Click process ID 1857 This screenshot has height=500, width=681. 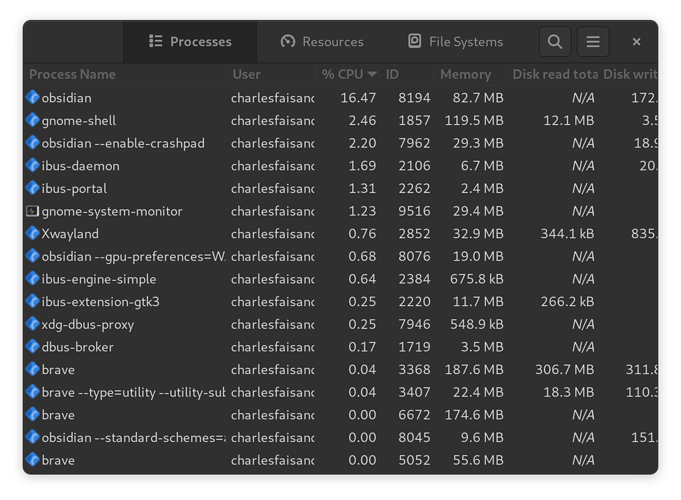coord(414,121)
